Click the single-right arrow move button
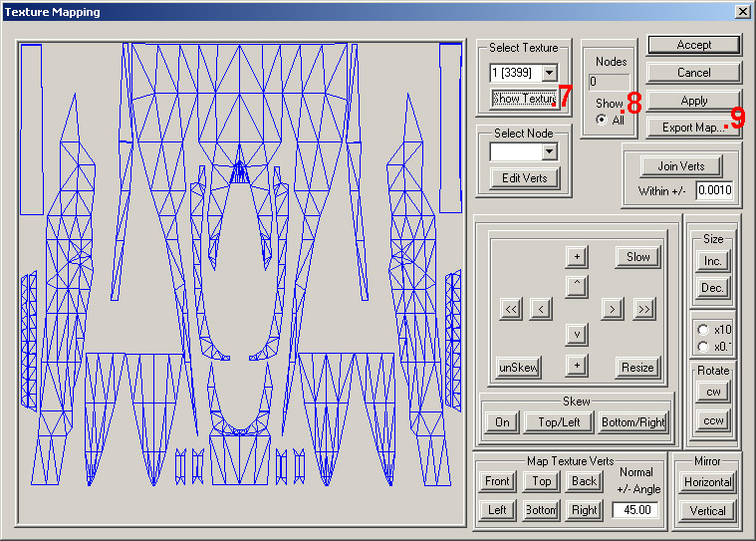 pos(611,310)
